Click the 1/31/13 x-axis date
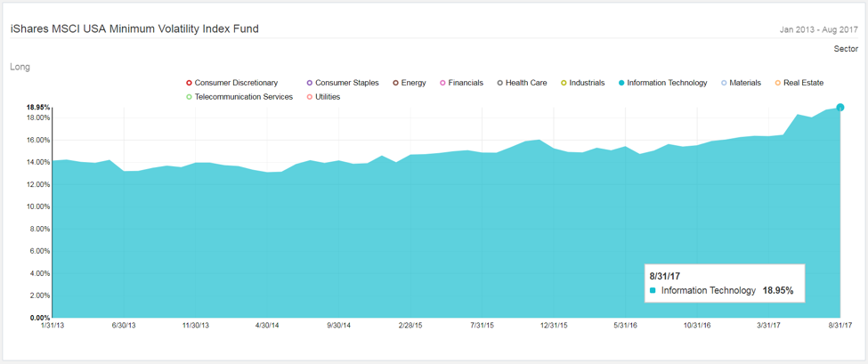 (53, 325)
